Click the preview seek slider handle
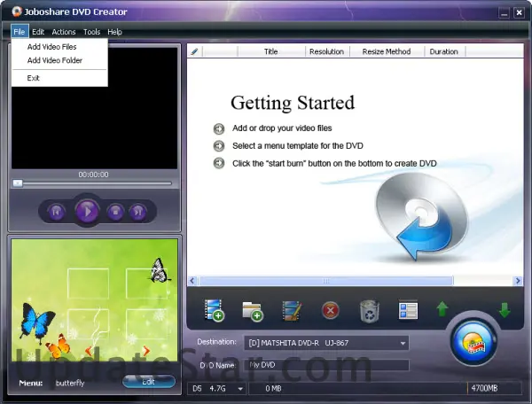Viewport: 532px width, 404px height. pos(17,183)
